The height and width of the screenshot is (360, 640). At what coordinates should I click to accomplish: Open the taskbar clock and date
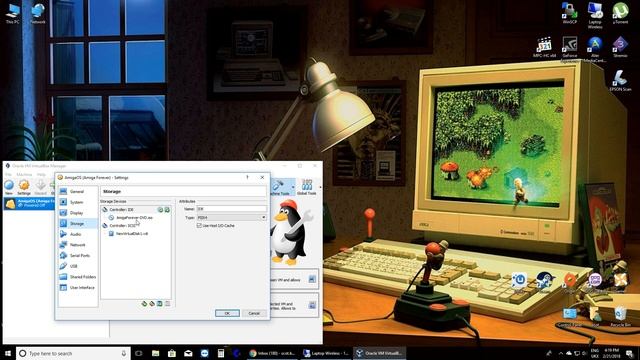pyautogui.click(x=611, y=353)
